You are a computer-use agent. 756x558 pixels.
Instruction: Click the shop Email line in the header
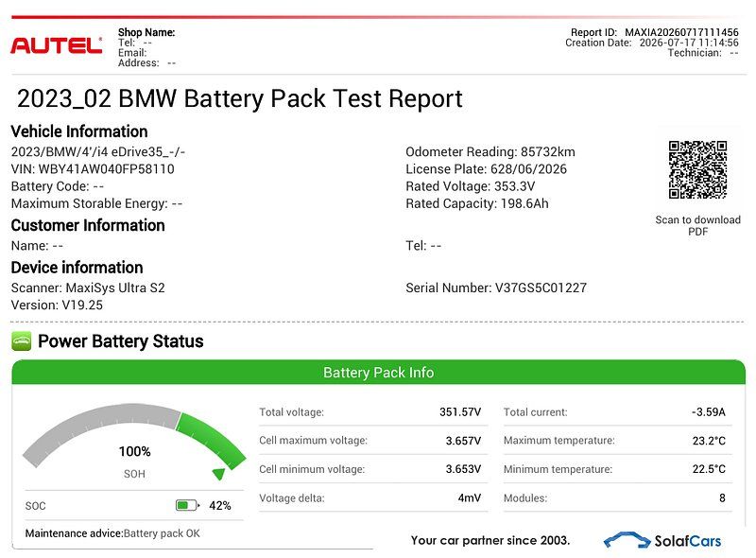[132, 53]
